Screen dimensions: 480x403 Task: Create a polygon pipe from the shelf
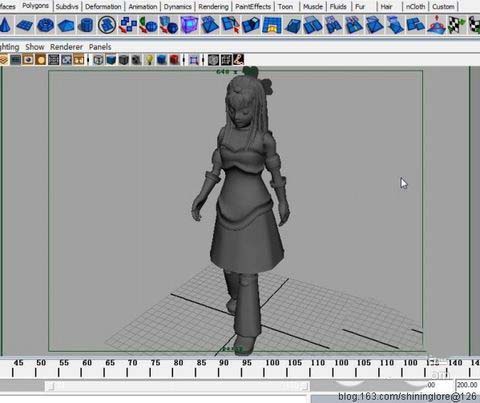[86, 25]
